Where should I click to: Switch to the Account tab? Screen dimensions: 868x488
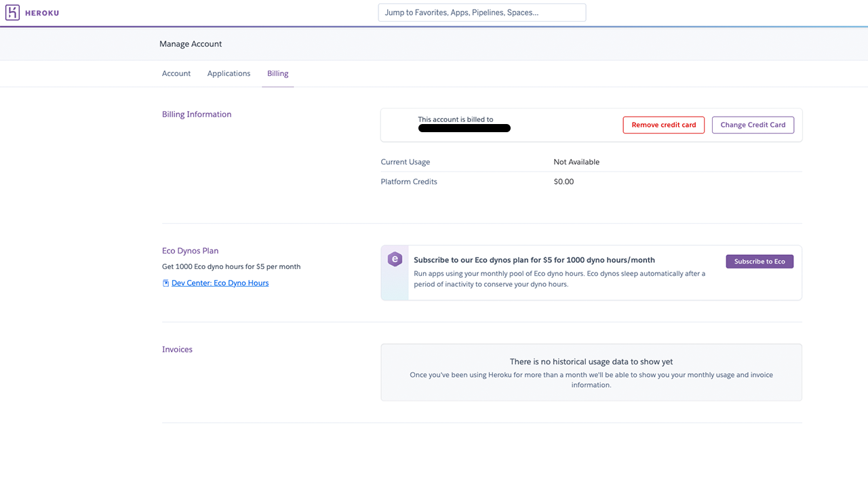[176, 73]
